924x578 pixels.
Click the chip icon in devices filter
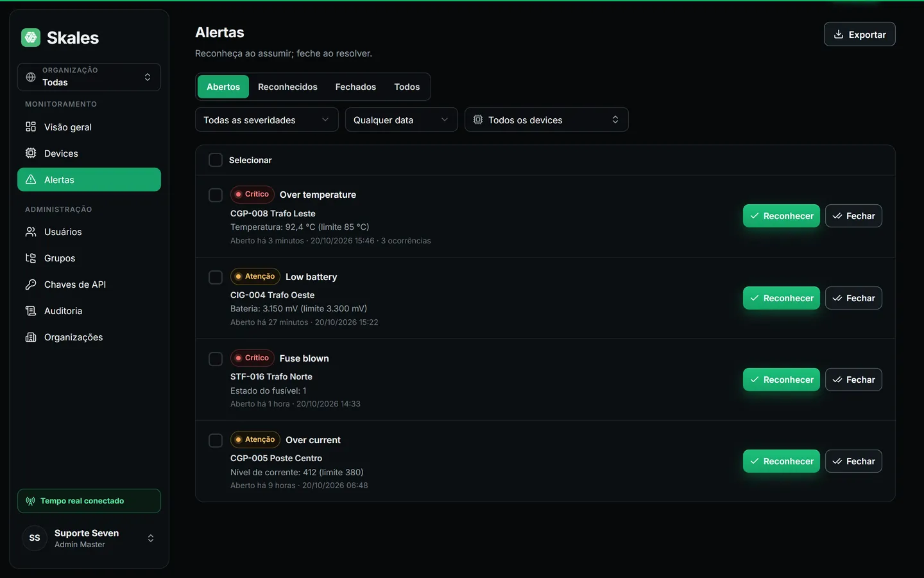(478, 119)
